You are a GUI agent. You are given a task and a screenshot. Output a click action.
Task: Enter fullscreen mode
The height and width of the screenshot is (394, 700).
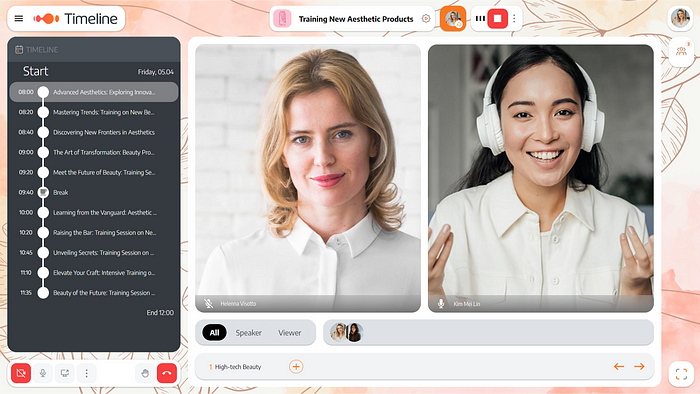[x=681, y=373]
